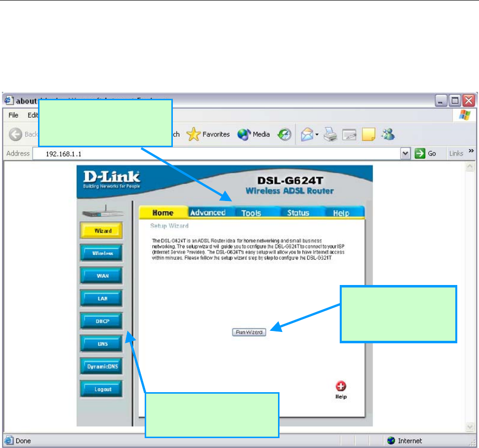Click the green Go arrow button
The width and height of the screenshot is (479, 448).
[420, 153]
